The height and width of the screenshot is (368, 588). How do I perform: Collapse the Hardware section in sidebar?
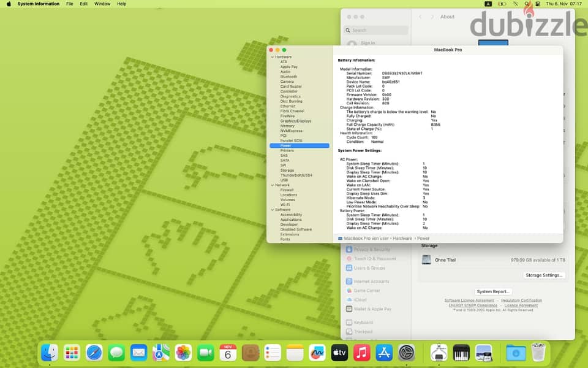(272, 56)
